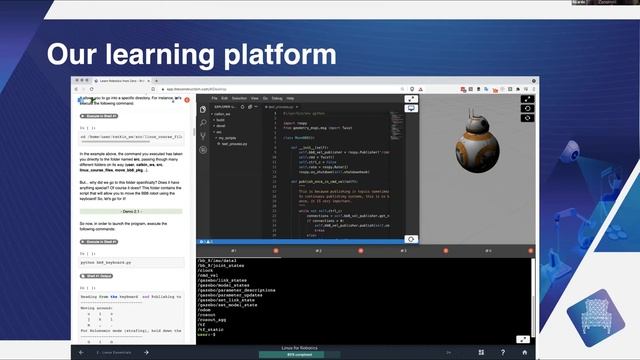Go to the home icon in the bottom bar
Image resolution: width=640 pixels, height=360 pixels.
click(524, 352)
